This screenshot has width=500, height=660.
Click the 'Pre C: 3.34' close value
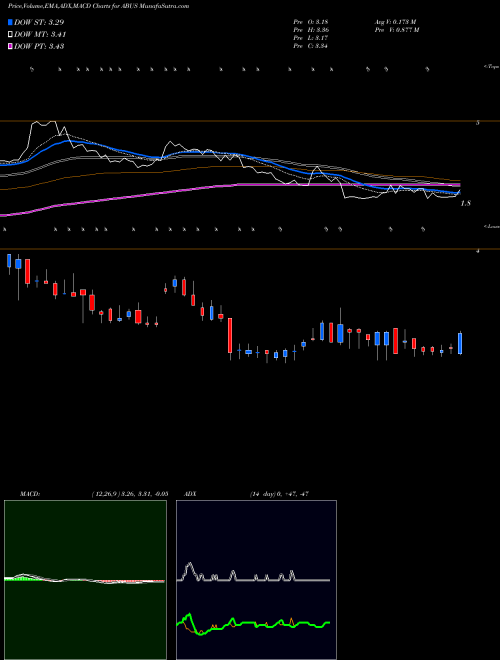coord(311,46)
